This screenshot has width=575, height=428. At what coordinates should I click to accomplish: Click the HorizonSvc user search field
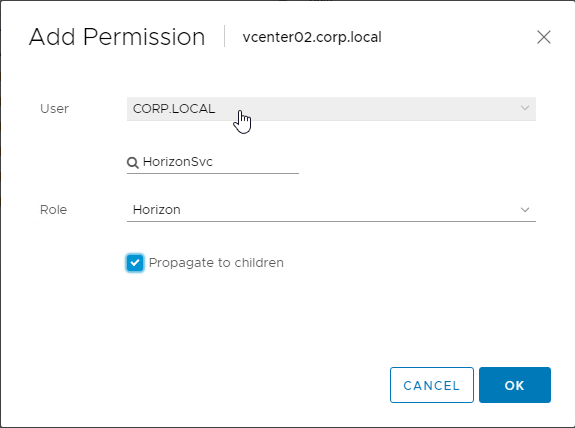tap(213, 162)
